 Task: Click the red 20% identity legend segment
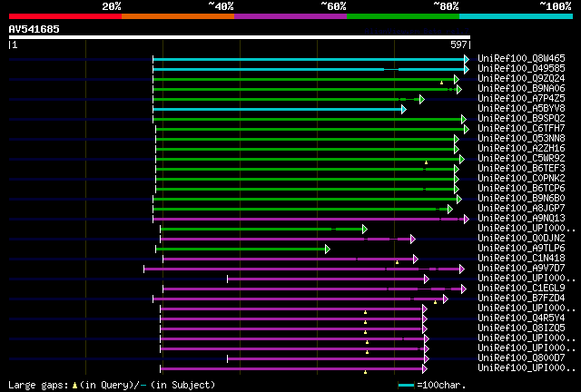click(65, 16)
